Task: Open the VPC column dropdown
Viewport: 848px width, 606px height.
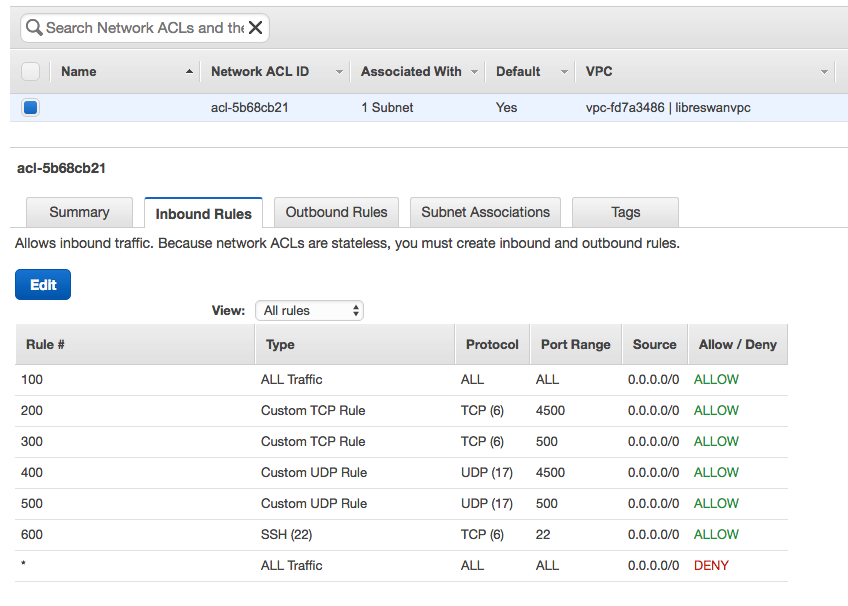Action: pos(824,71)
